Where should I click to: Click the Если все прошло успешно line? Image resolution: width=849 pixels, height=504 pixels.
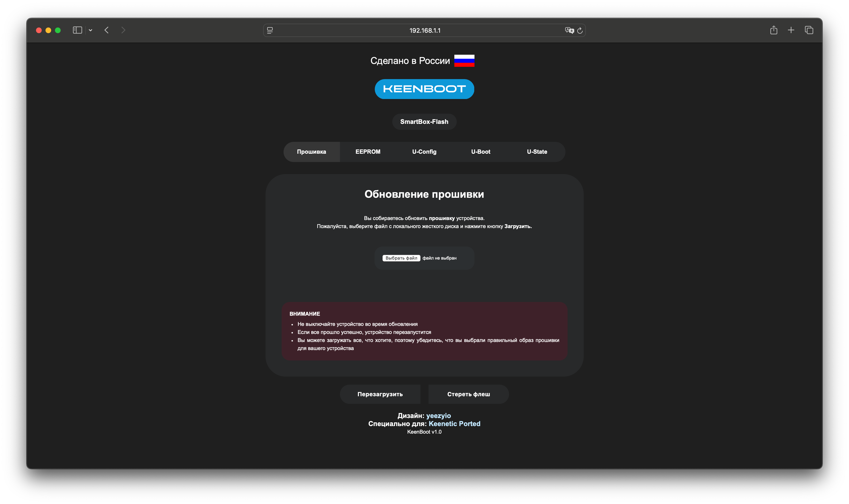(x=364, y=332)
